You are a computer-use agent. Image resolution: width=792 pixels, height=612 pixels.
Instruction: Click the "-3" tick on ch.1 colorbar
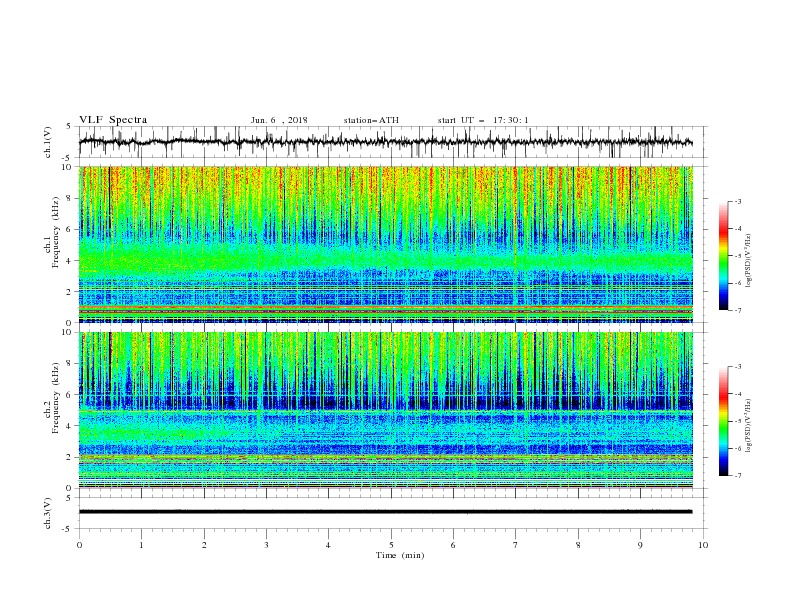[737, 201]
